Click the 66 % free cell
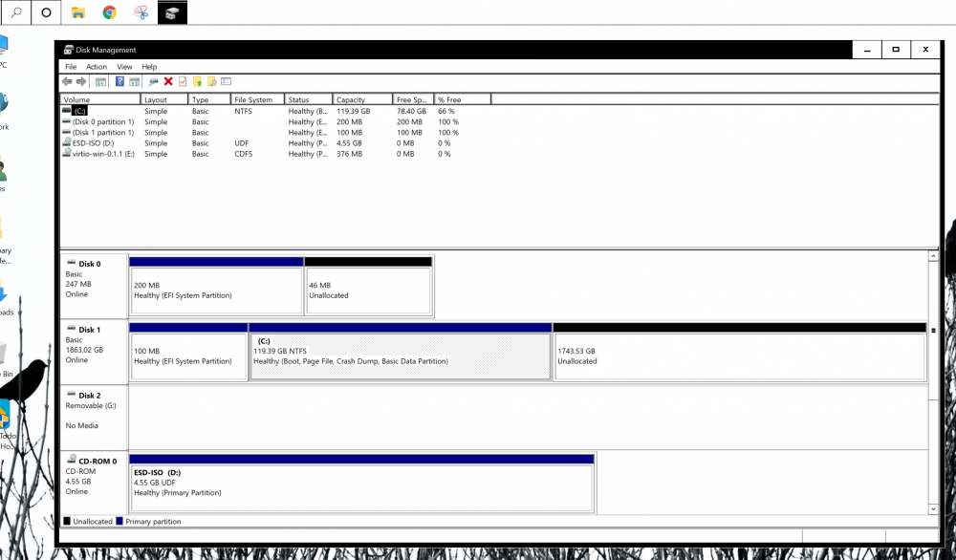956x560 pixels. pyautogui.click(x=446, y=111)
